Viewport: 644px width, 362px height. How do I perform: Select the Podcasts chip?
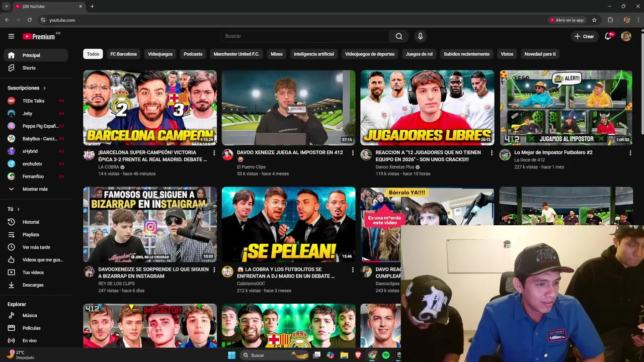click(x=193, y=54)
